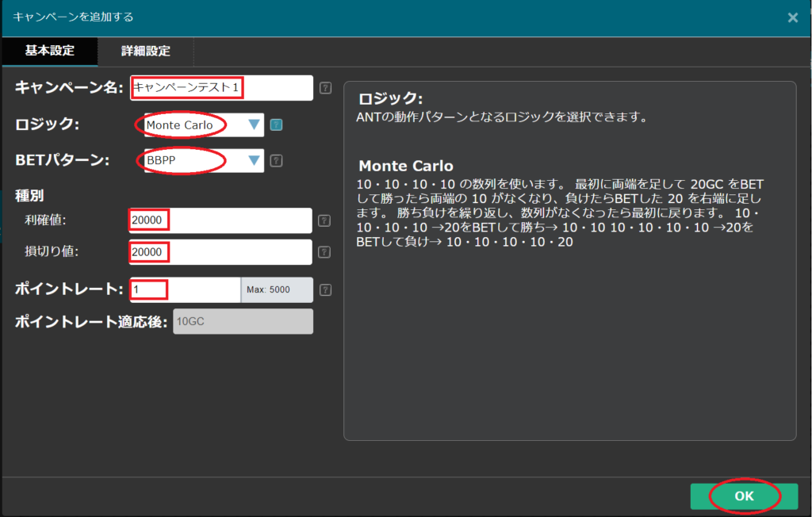Confirm the campaign with the OK button
Viewport: 812px width, 517px height.
coord(744,496)
